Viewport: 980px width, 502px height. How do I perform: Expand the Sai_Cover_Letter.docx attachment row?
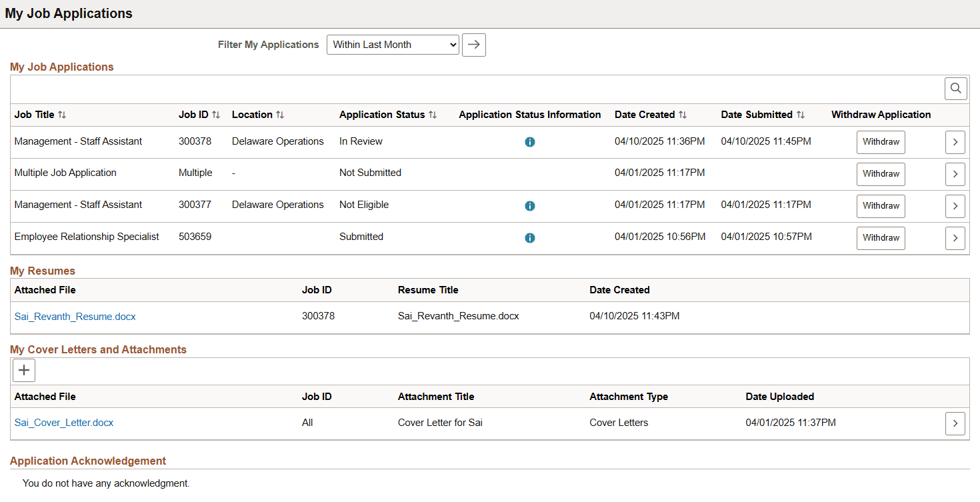[x=955, y=423]
